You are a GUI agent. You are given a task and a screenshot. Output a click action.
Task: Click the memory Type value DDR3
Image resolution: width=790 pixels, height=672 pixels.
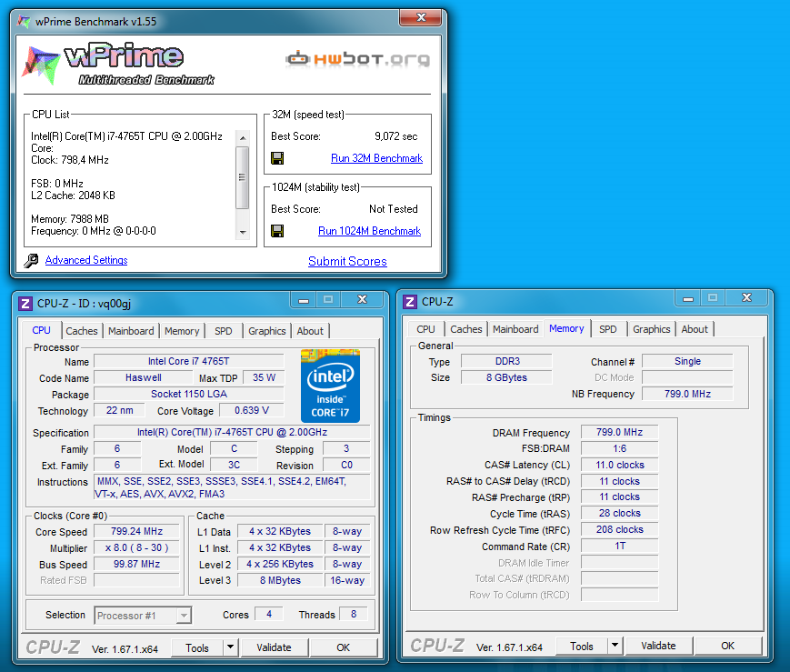[x=507, y=361]
